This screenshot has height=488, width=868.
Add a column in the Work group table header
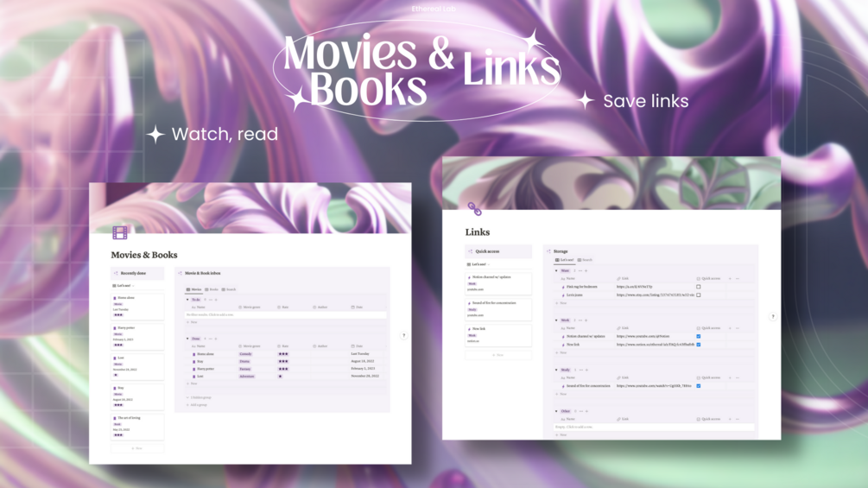(x=730, y=328)
